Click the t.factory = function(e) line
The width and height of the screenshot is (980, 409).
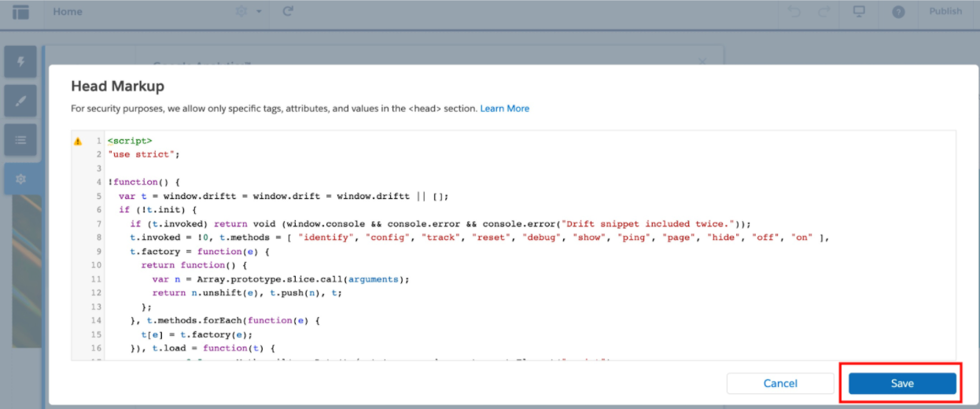pyautogui.click(x=200, y=251)
